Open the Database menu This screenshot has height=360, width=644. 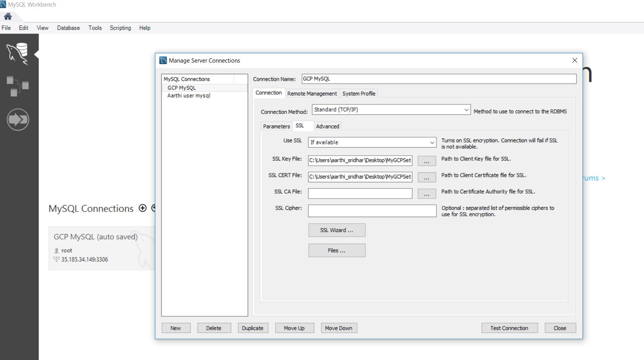tap(68, 28)
